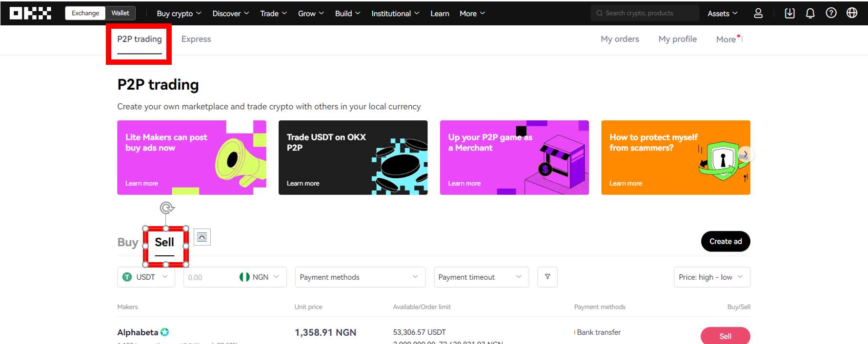Screen dimensions: 868x344
Task: Open the Learn menu item
Action: point(440,14)
